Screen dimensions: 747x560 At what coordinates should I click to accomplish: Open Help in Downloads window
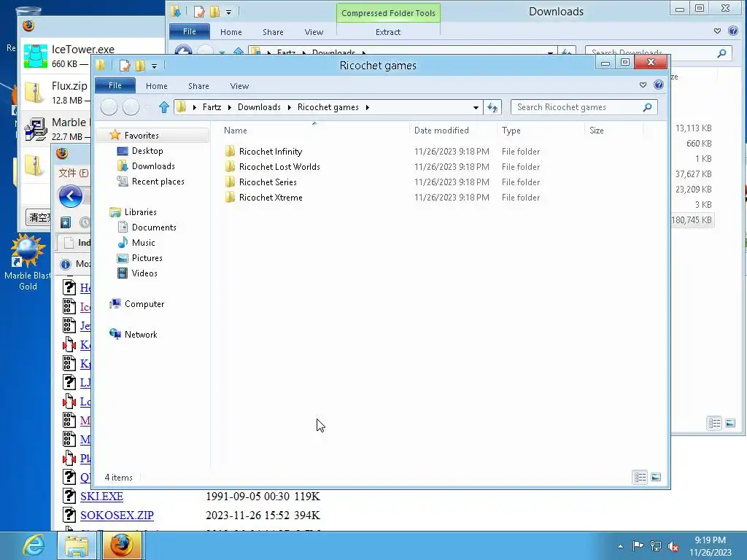(x=733, y=31)
